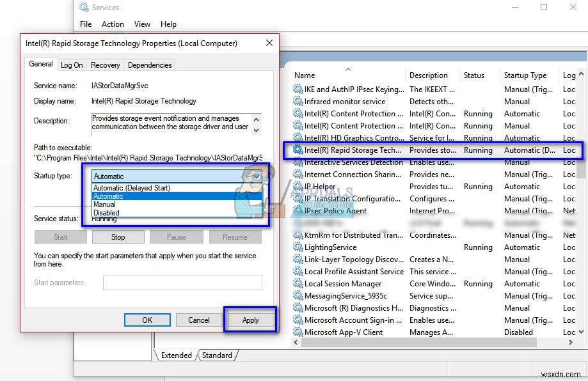Click gear icon beside KtmRm for Distributed Transaction
Image resolution: width=588 pixels, height=381 pixels.
[298, 235]
